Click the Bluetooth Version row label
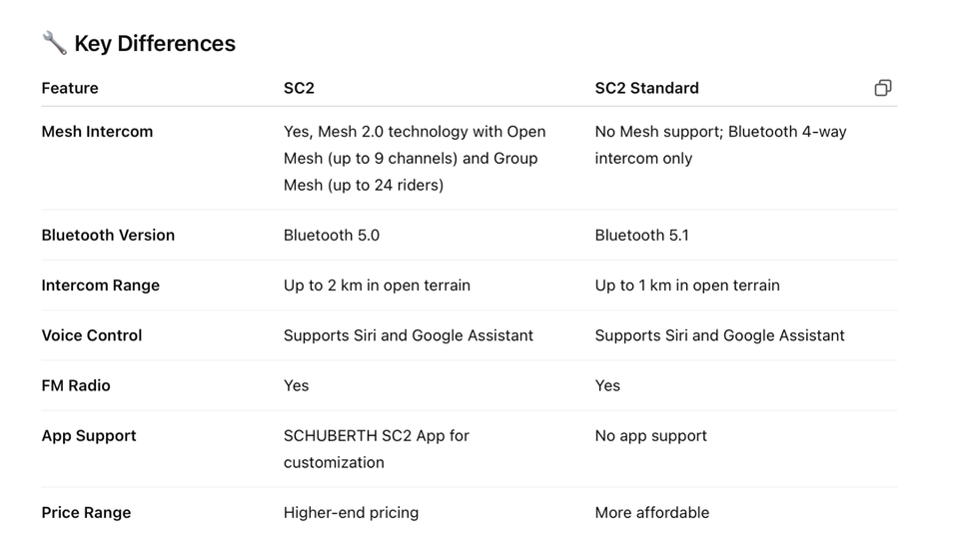 pos(108,236)
